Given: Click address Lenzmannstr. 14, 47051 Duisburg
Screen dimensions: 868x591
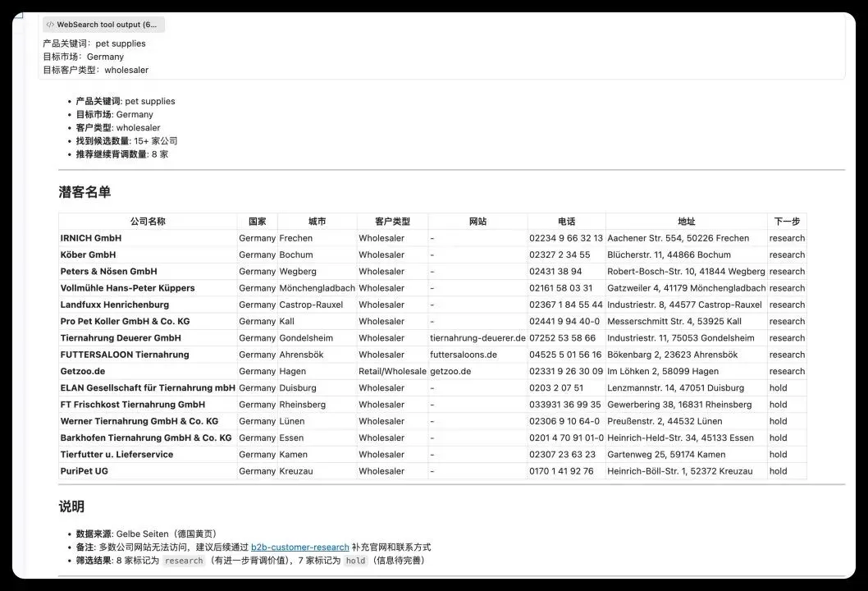Looking at the screenshot, I should tap(675, 387).
